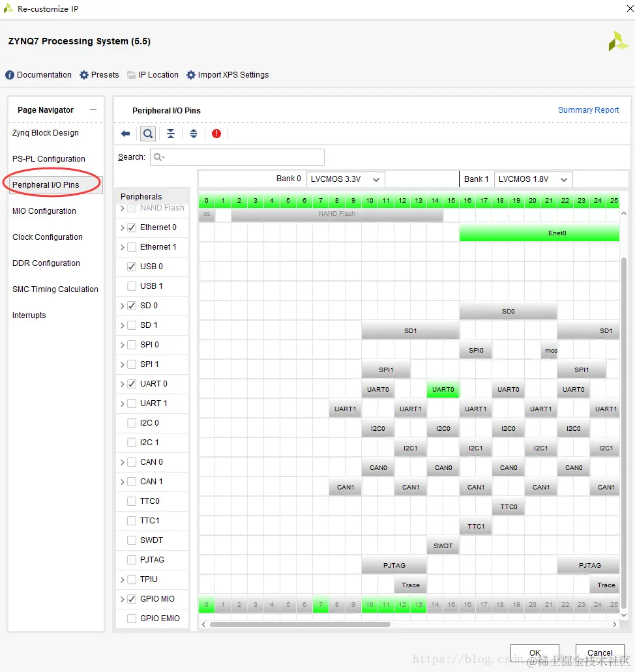Expand the Ethernet 0 tree row
This screenshot has height=672, width=635.
click(x=122, y=227)
